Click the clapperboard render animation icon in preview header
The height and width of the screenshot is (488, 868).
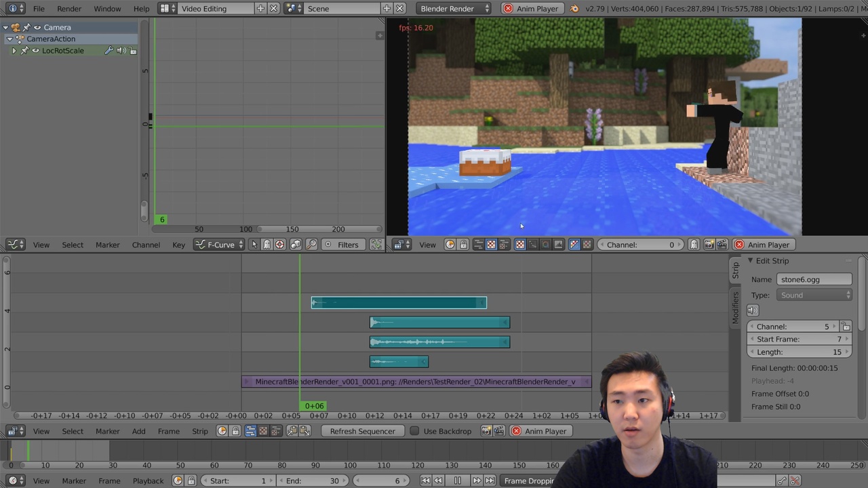click(722, 245)
